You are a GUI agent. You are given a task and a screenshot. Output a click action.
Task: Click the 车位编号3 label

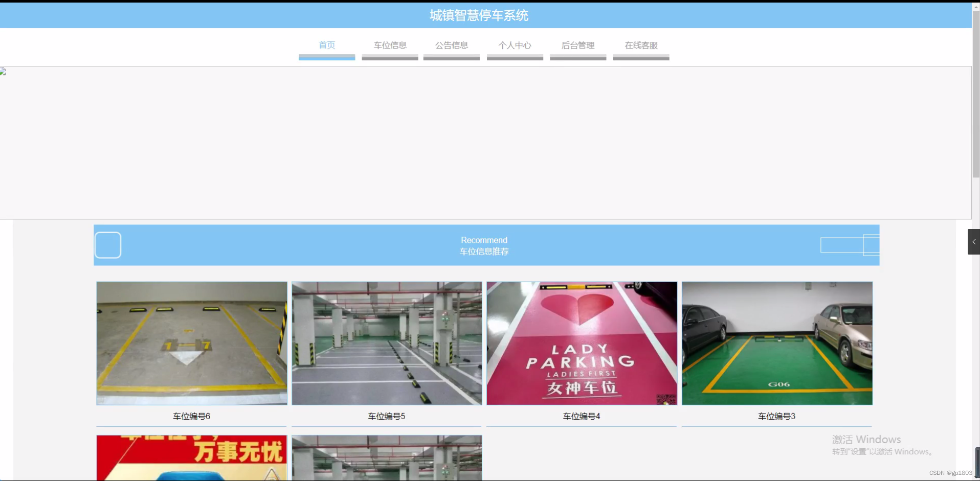tap(776, 417)
